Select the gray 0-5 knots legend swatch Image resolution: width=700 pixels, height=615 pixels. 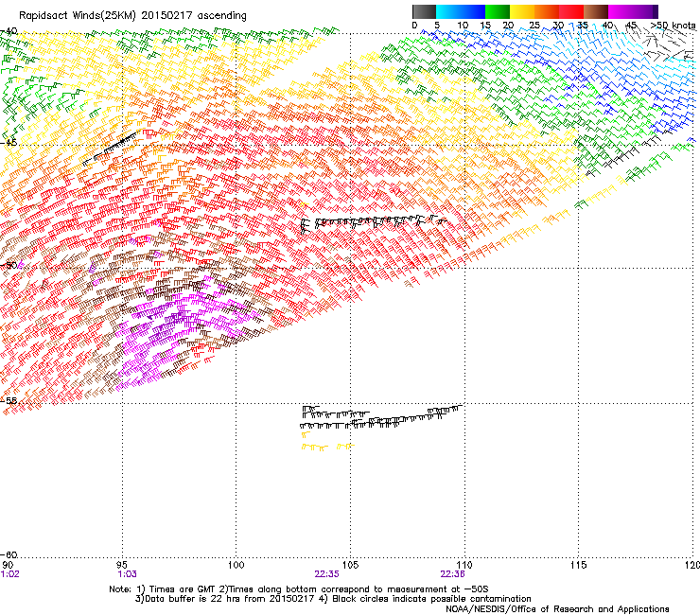click(x=424, y=11)
